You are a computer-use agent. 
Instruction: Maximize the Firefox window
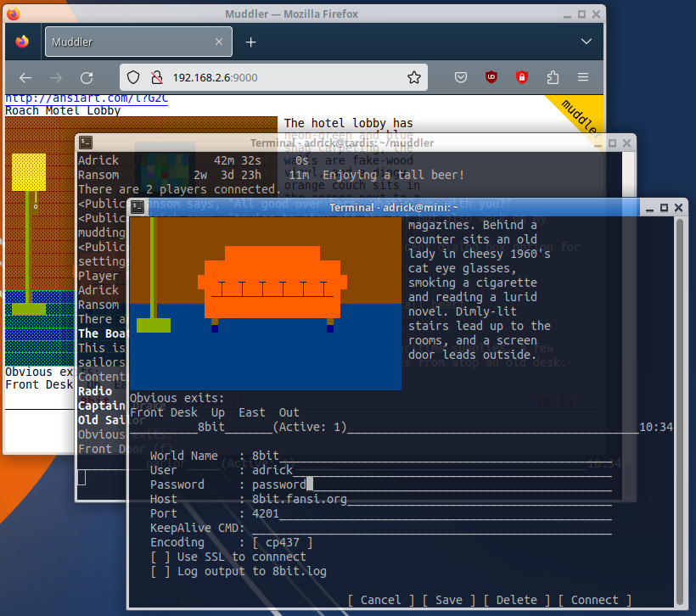click(581, 14)
